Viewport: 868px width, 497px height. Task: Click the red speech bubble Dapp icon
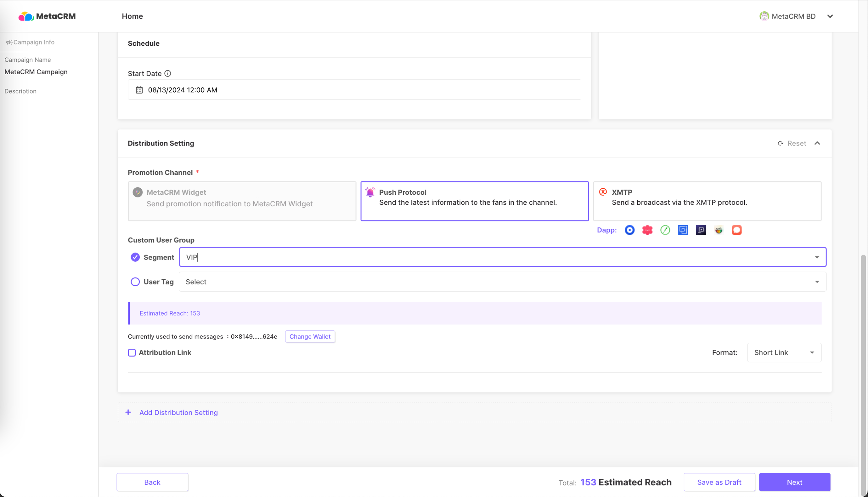[737, 230]
